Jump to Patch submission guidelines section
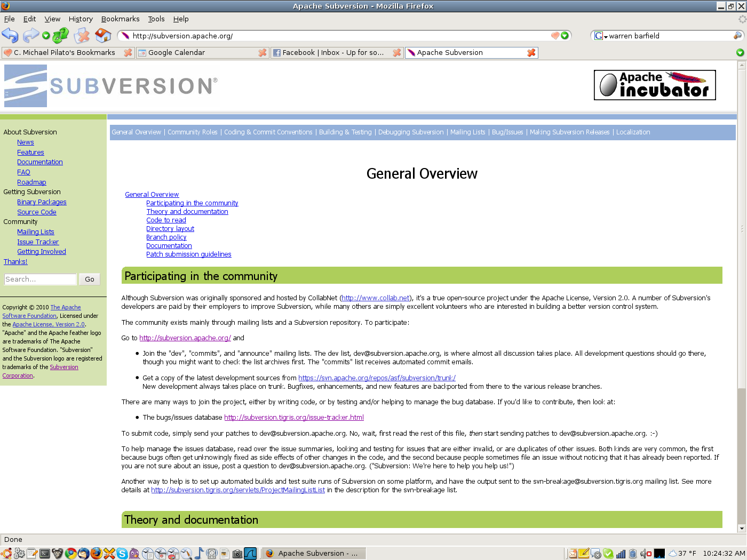The width and height of the screenshot is (747, 560). tap(189, 254)
